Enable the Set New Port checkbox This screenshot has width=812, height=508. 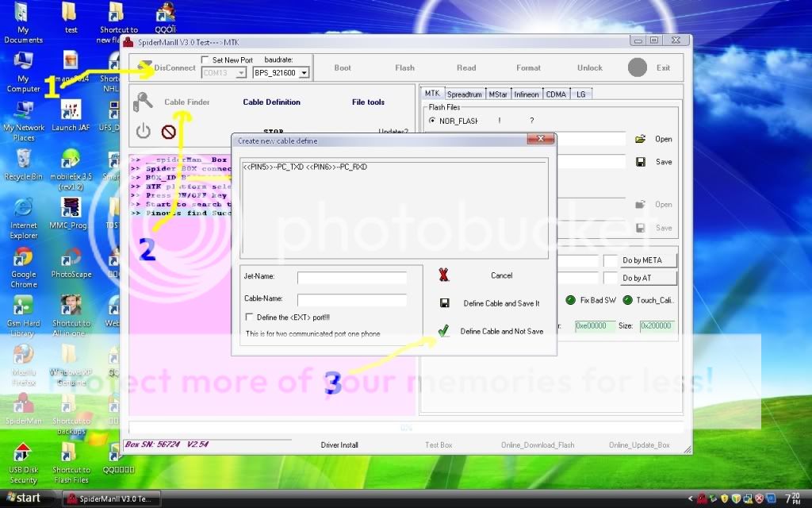pos(205,60)
